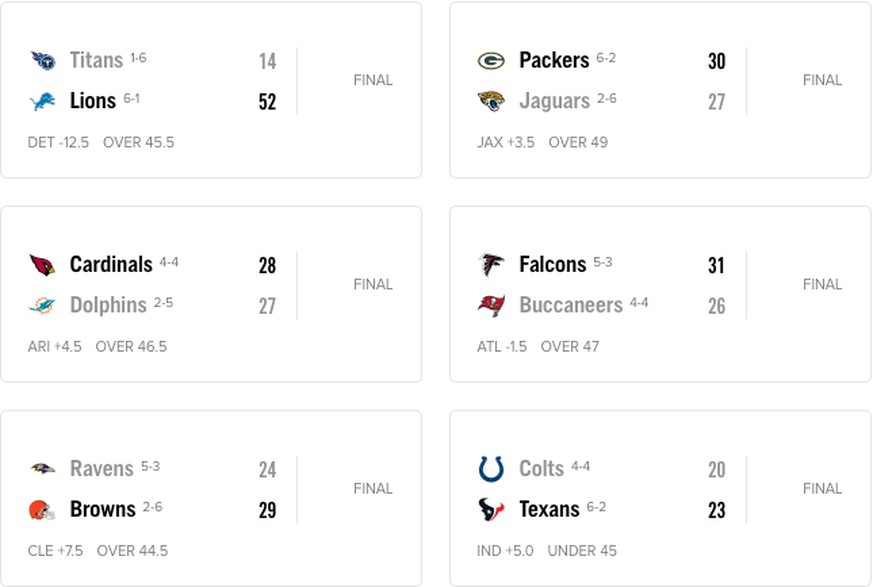
Task: Click the Dolphins team logo
Action: pos(42,305)
